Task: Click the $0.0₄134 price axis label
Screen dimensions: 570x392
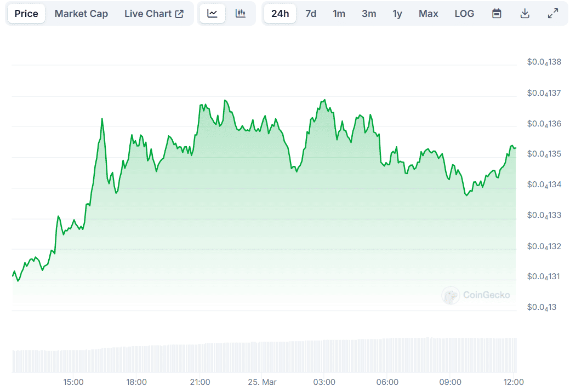Action: point(544,185)
